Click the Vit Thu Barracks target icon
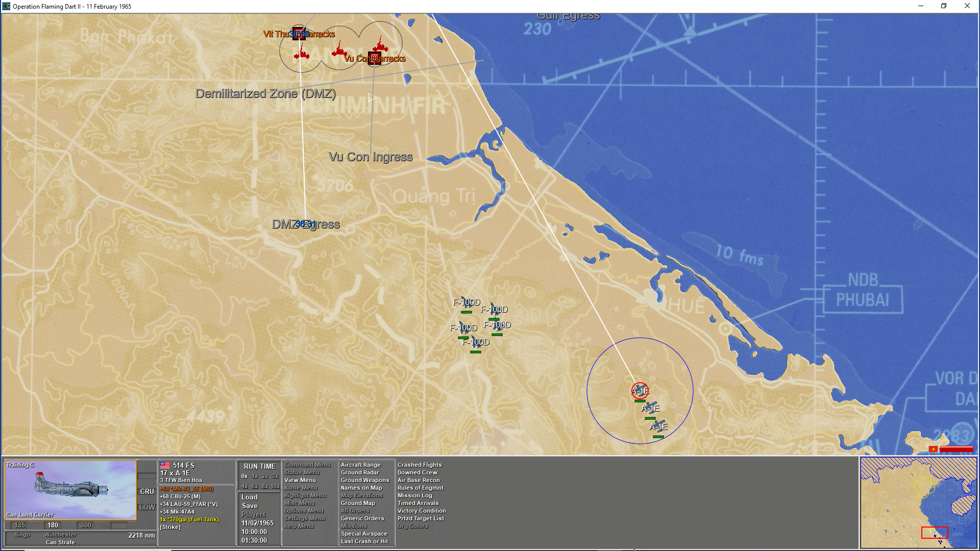 coord(299,33)
